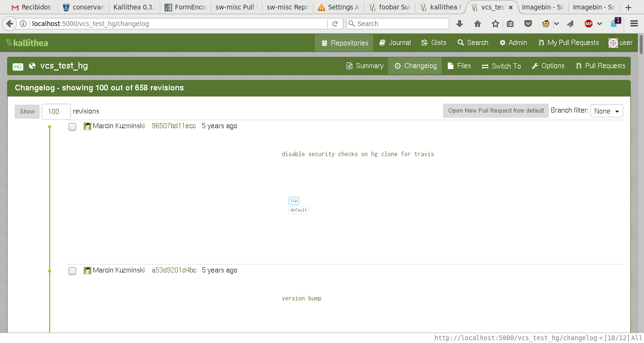Open the Firefox hamburger menu
This screenshot has height=343, width=644.
[x=634, y=24]
